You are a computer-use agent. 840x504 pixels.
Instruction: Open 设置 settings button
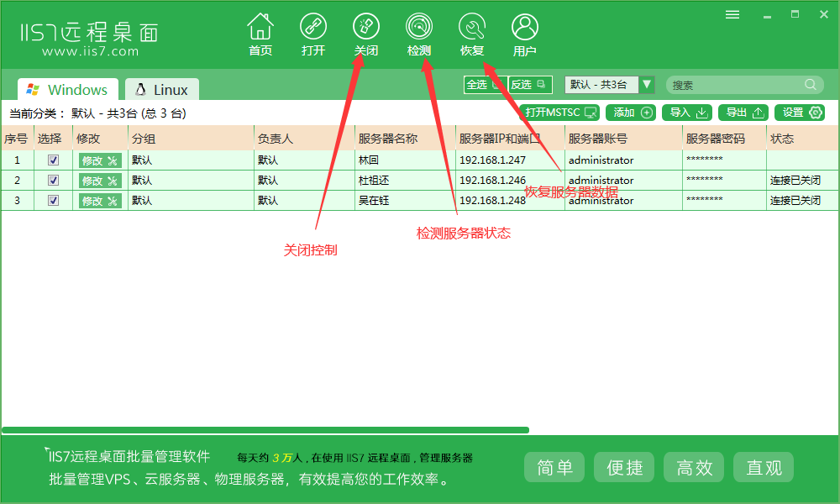[800, 113]
